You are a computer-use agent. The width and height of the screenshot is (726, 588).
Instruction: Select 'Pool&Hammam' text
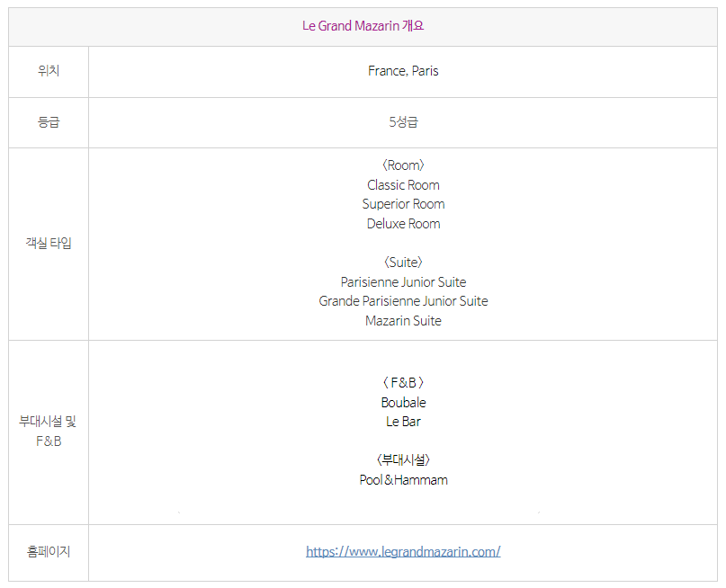click(x=403, y=480)
